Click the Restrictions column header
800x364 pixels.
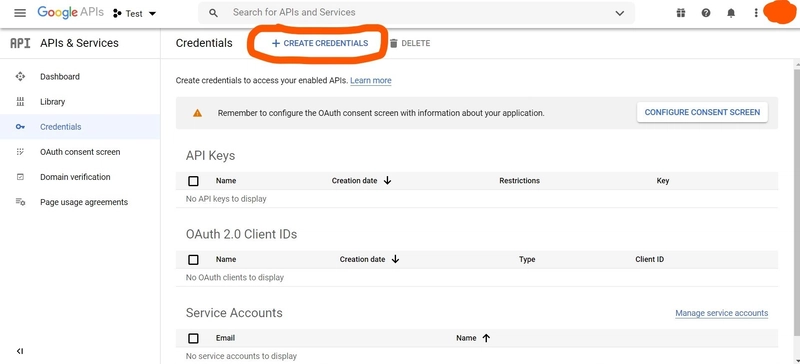pyautogui.click(x=519, y=181)
